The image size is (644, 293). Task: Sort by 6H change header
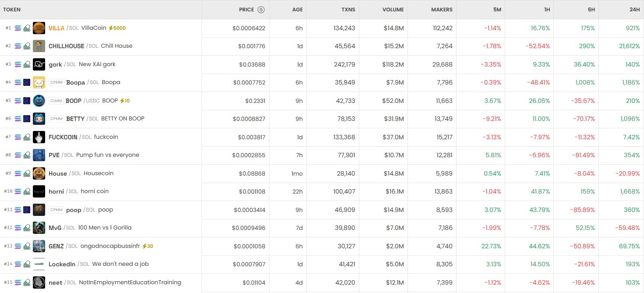[x=591, y=10]
